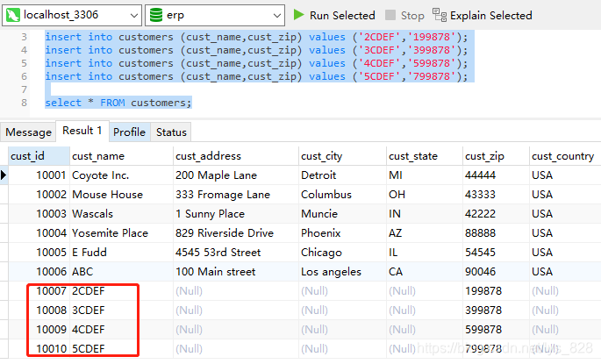This screenshot has height=364, width=601.
Task: Switch to the Profile tab
Action: tap(129, 132)
